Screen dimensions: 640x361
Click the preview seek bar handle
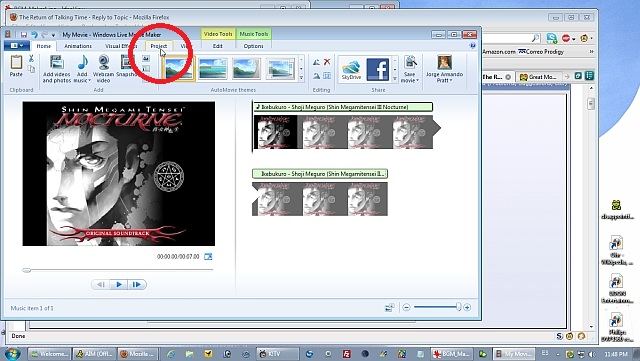pyautogui.click(x=27, y=270)
